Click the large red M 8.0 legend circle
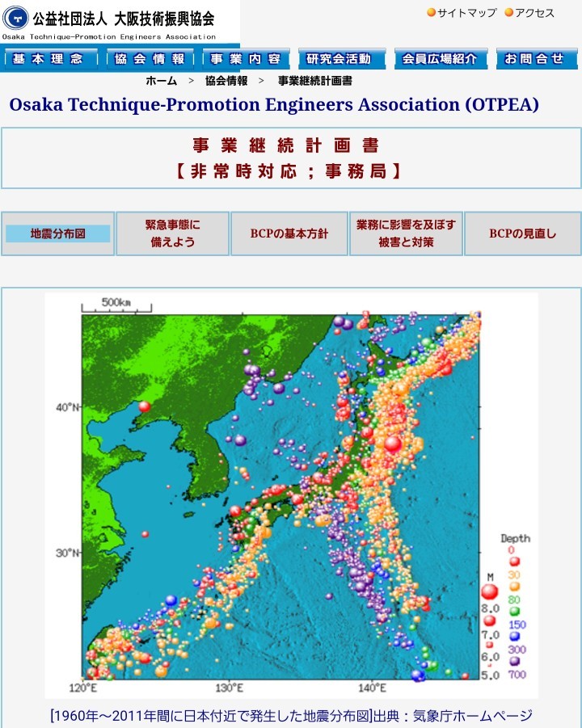Image resolution: width=582 pixels, height=728 pixels. point(490,591)
